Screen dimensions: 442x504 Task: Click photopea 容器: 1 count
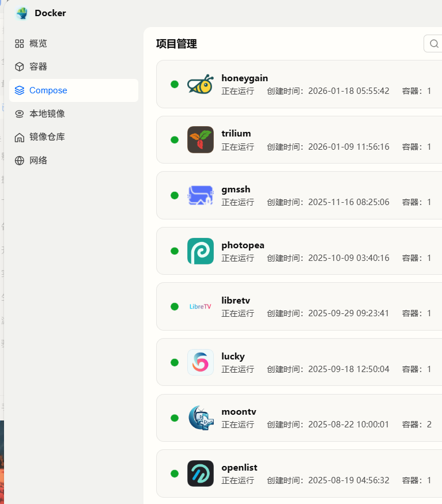(x=417, y=258)
